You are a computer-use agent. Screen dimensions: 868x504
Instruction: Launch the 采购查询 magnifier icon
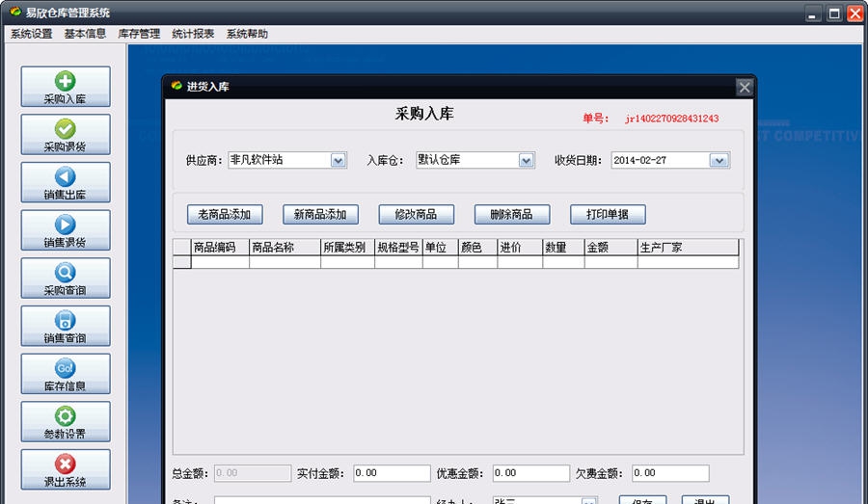pos(66,278)
